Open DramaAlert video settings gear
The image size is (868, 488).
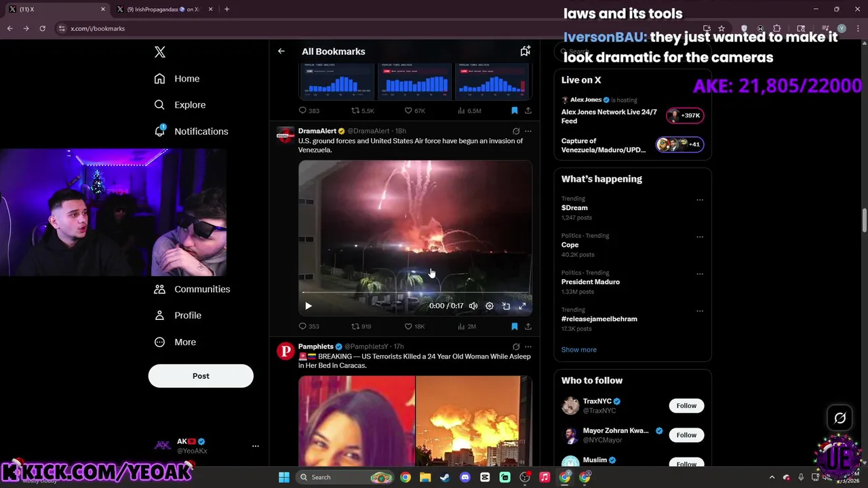[490, 306]
